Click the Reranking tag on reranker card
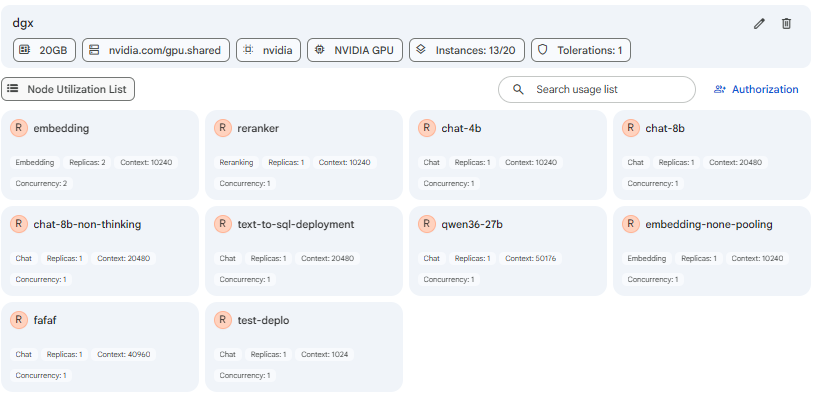This screenshot has height=403, width=819. pos(236,162)
